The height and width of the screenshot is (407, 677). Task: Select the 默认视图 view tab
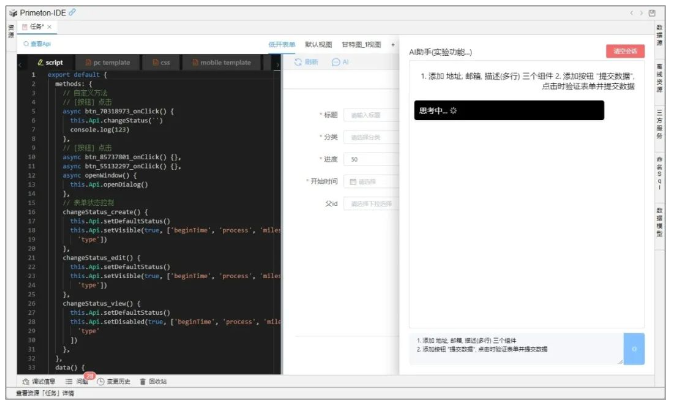coord(318,44)
